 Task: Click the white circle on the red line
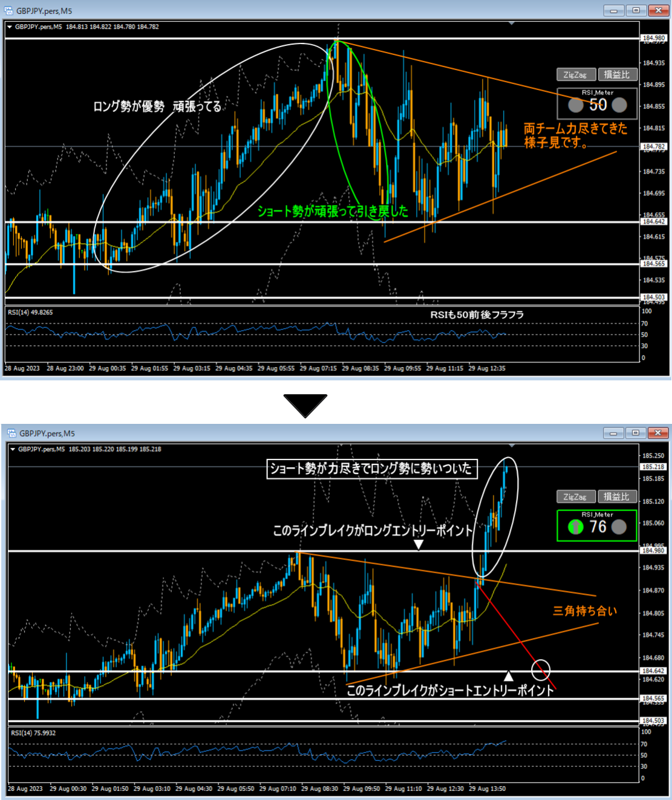(x=541, y=669)
